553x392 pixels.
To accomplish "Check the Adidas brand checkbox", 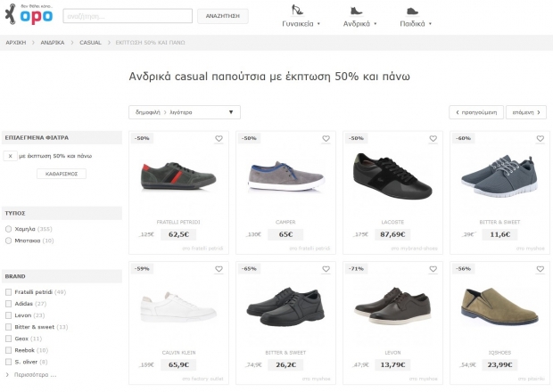I will 8,304.
